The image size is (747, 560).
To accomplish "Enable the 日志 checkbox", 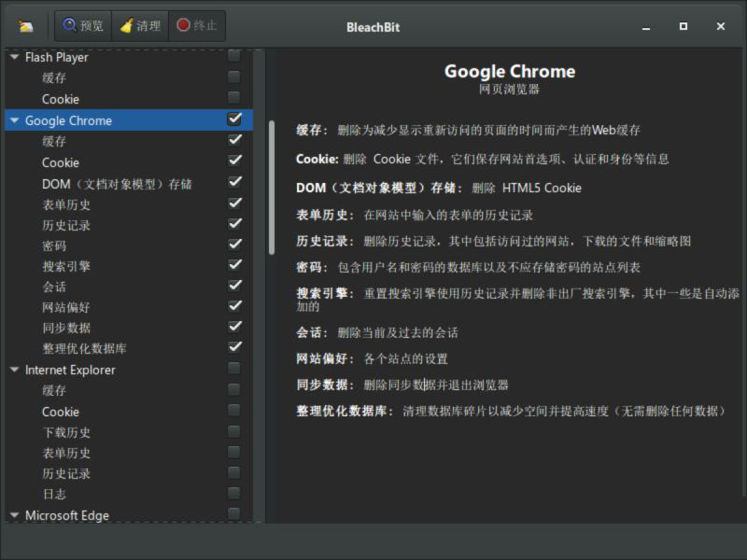I will pos(234,493).
